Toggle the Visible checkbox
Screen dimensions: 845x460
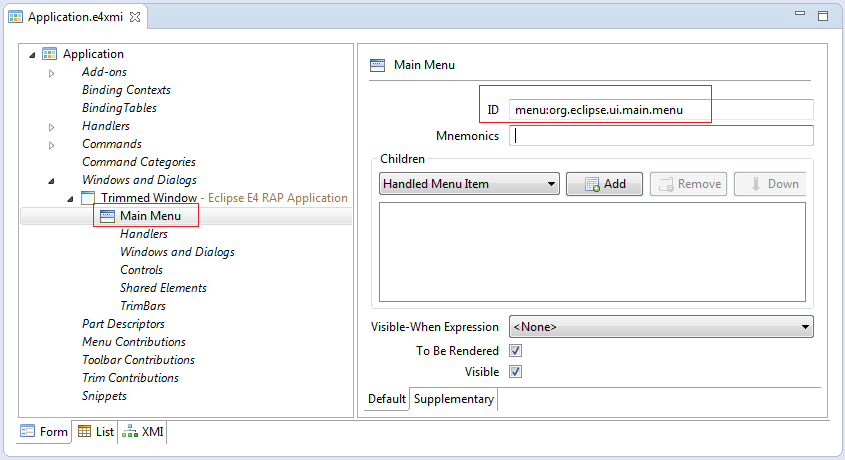pyautogui.click(x=516, y=372)
